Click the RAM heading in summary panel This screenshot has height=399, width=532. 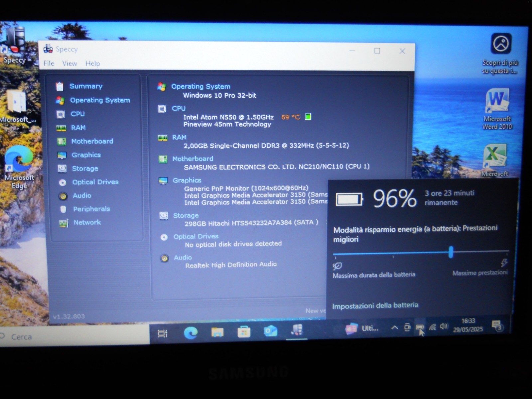point(179,137)
